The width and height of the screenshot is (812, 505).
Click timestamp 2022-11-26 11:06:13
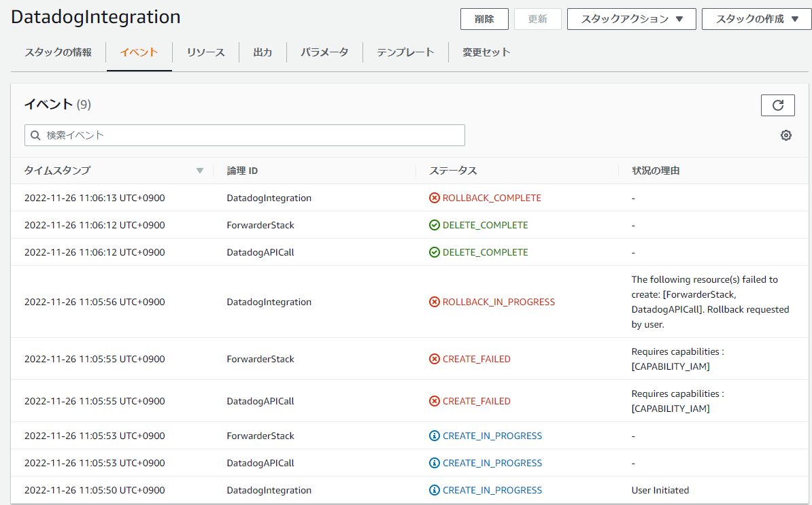coord(95,198)
